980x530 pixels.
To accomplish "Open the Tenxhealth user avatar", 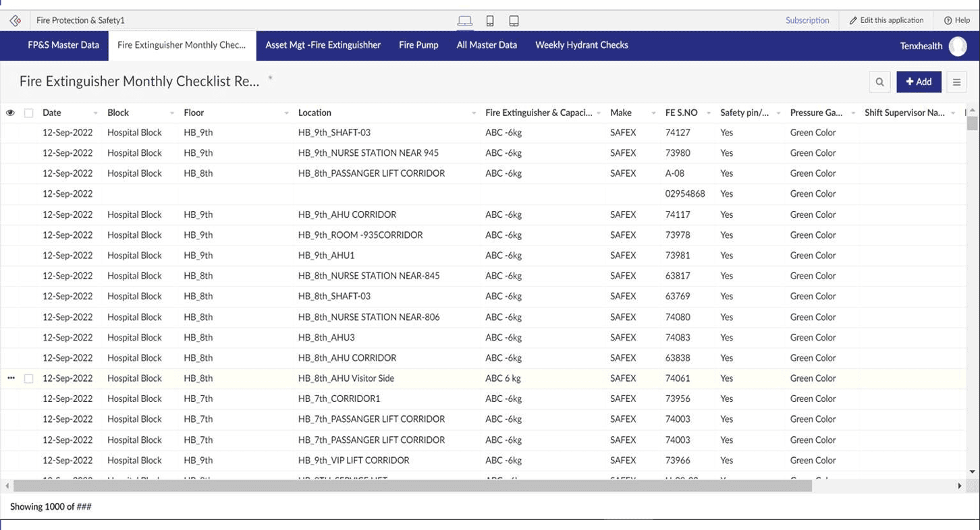I will 958,46.
